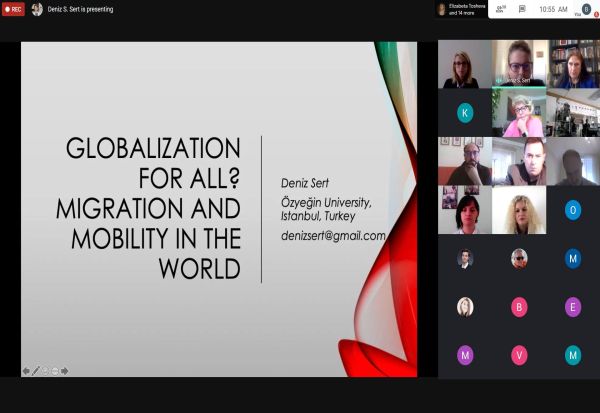Select the Deniz S. Sert video tile

pos(519,64)
